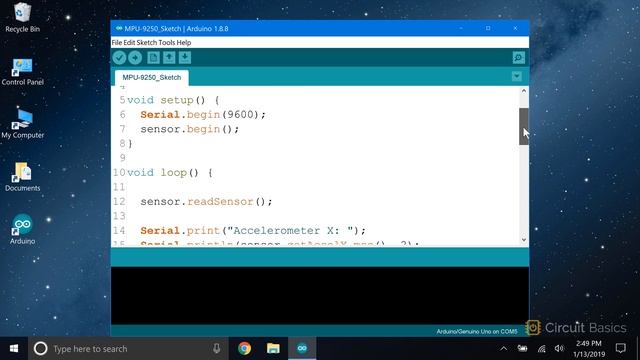
Task: Open the Sketch menu
Action: pyautogui.click(x=147, y=42)
